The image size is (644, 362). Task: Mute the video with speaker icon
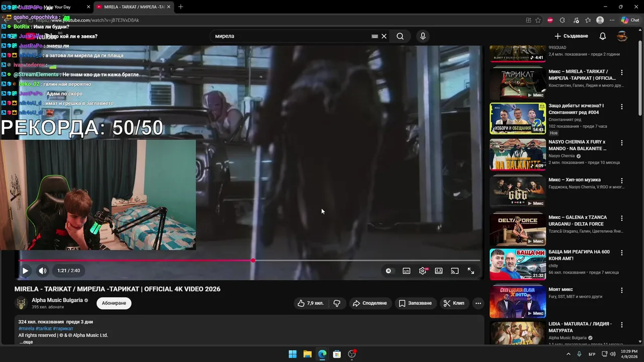pyautogui.click(x=43, y=270)
